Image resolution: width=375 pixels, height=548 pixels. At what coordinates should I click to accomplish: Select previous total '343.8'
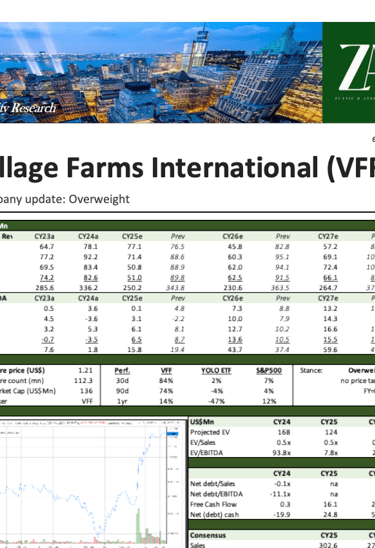(175, 288)
